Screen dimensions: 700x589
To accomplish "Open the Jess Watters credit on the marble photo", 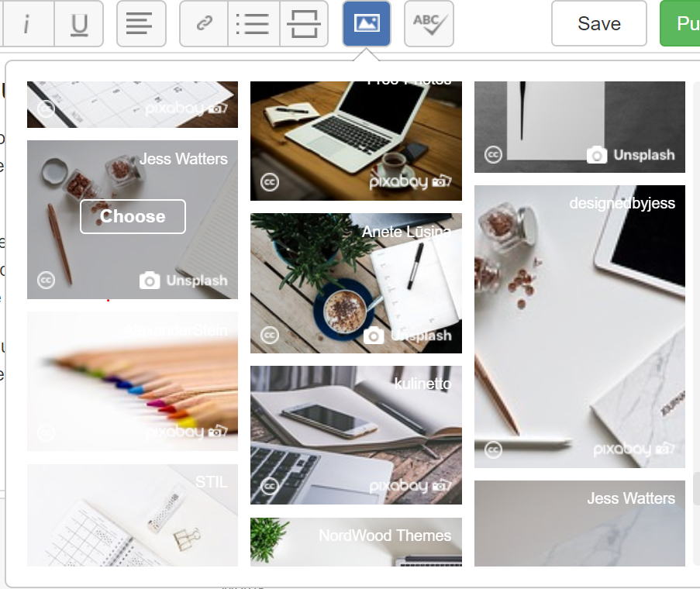I will 631,498.
